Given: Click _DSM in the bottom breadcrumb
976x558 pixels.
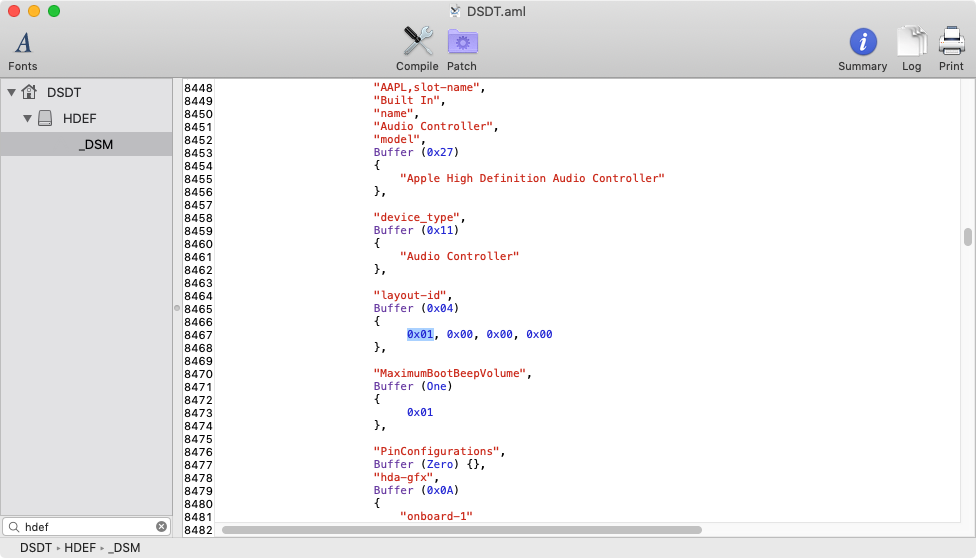Looking at the screenshot, I should coord(124,548).
